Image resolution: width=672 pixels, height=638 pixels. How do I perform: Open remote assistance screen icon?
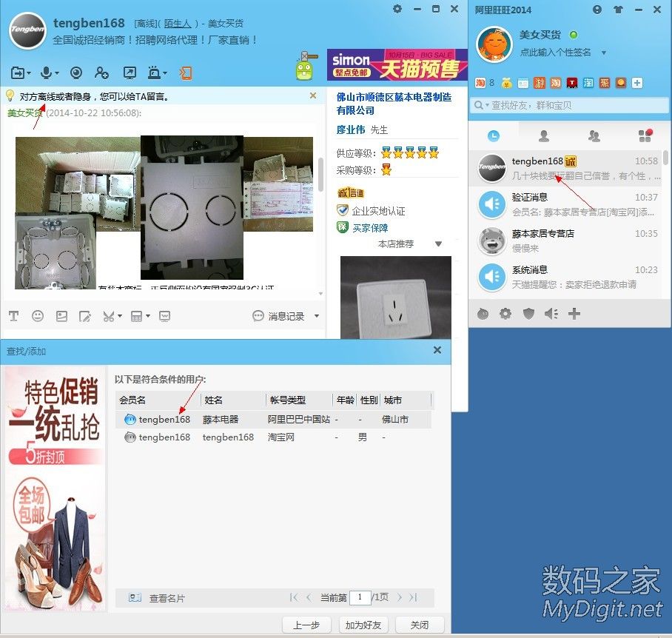click(x=130, y=73)
